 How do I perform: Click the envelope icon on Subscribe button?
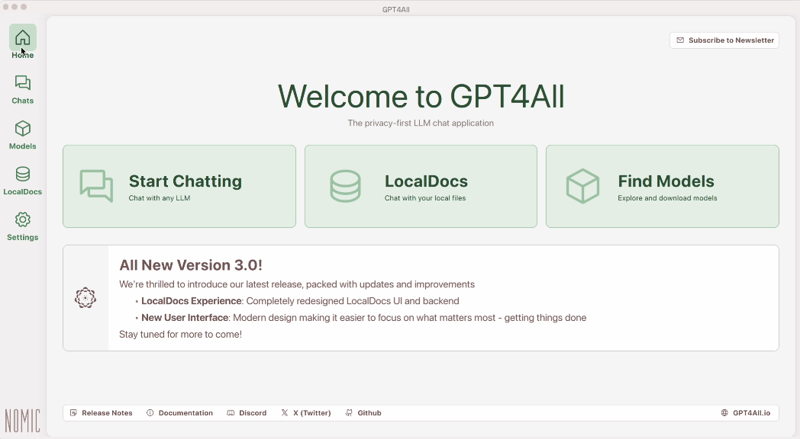(680, 40)
